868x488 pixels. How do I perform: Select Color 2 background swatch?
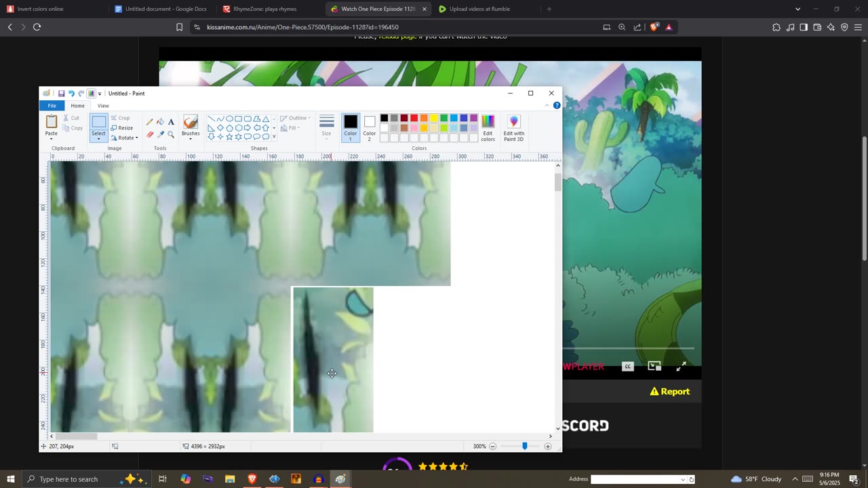point(369,127)
